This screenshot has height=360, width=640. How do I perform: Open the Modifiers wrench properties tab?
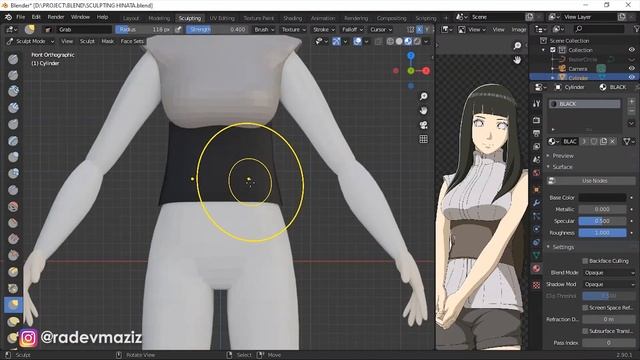tap(536, 203)
